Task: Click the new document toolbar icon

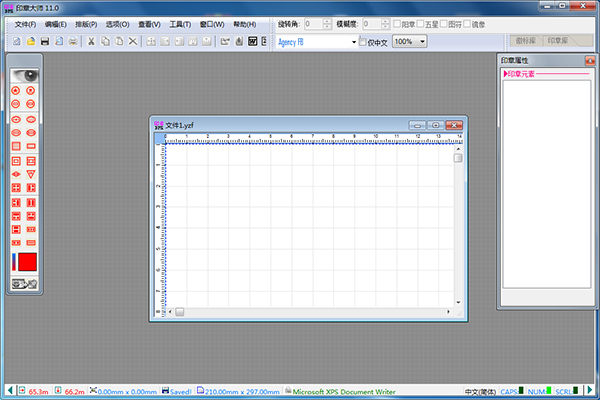Action: pos(18,41)
